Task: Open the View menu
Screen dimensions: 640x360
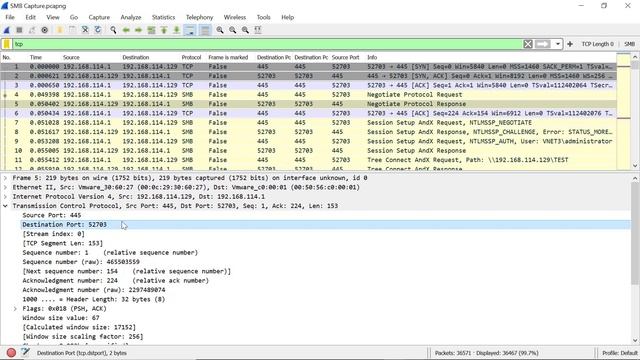Action: [x=53, y=17]
